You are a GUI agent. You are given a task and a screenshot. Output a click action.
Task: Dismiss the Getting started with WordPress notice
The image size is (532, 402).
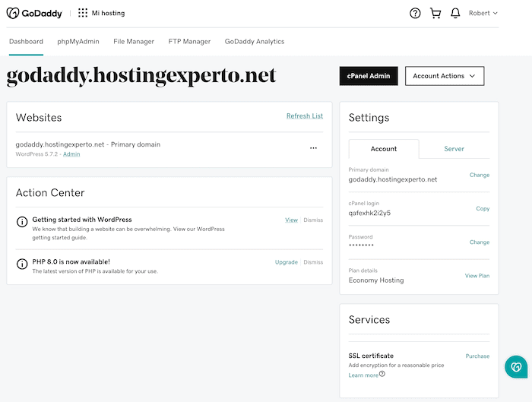pos(313,220)
